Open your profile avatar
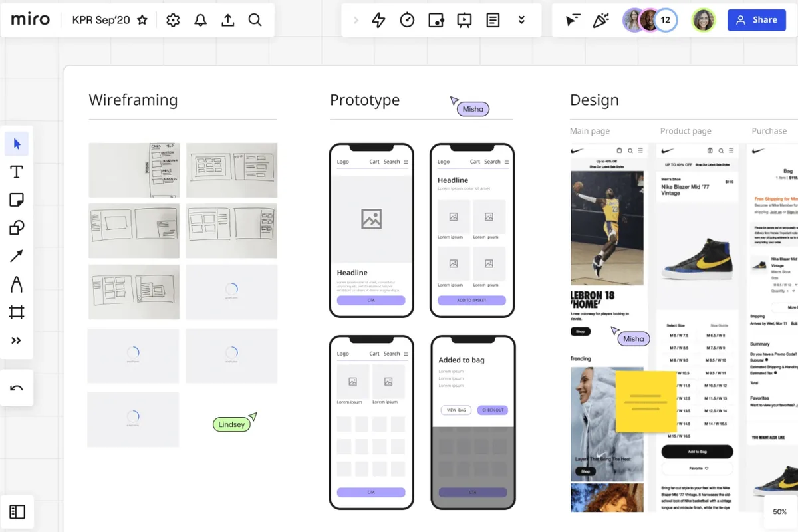Image resolution: width=798 pixels, height=532 pixels. (704, 21)
